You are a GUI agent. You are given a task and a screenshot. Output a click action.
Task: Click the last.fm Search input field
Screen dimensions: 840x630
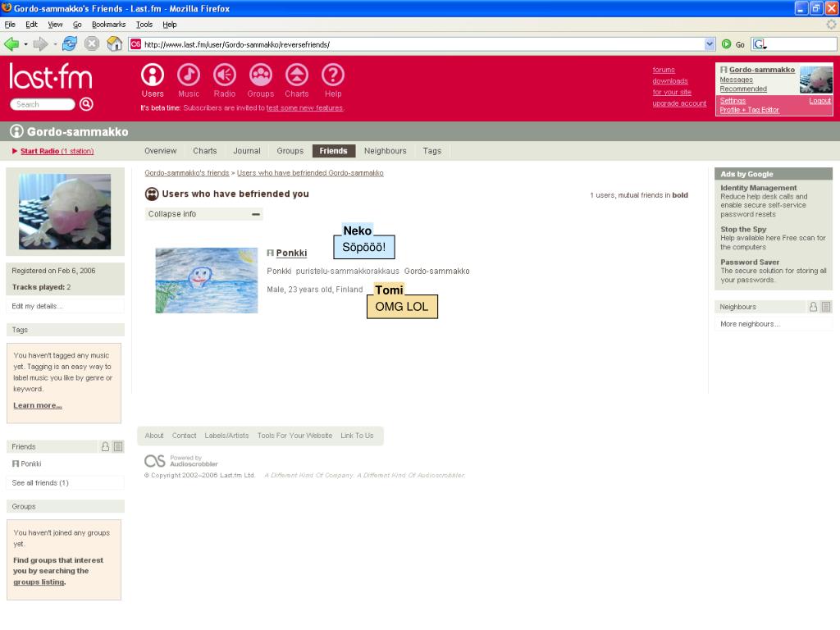tap(43, 104)
